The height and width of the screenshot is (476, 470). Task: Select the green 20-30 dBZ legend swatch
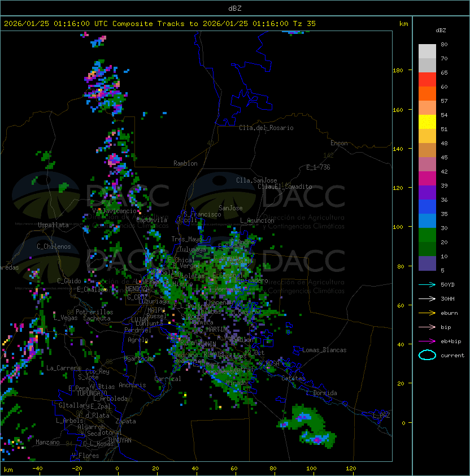[x=427, y=235]
